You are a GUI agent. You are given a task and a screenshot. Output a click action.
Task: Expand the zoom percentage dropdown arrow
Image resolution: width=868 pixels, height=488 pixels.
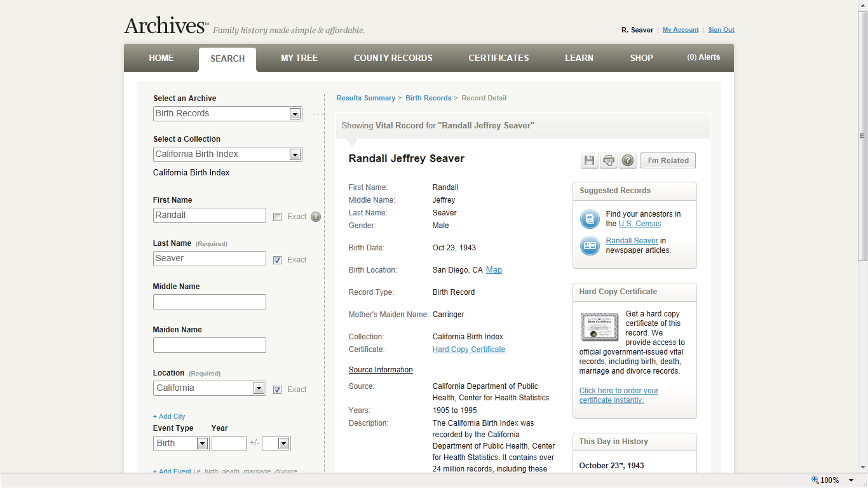click(x=851, y=480)
